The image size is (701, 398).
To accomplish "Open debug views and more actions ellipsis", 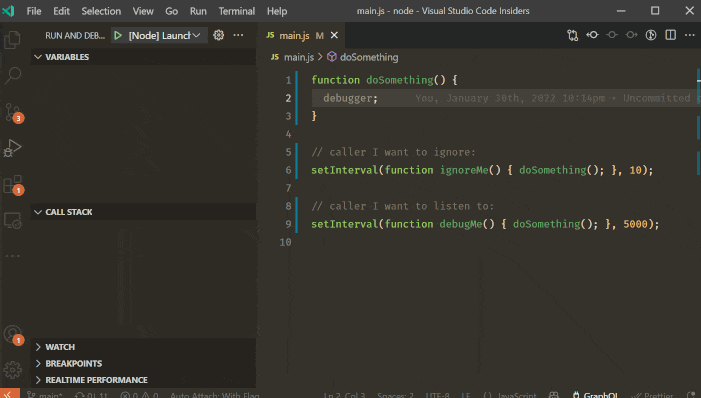I will [238, 35].
